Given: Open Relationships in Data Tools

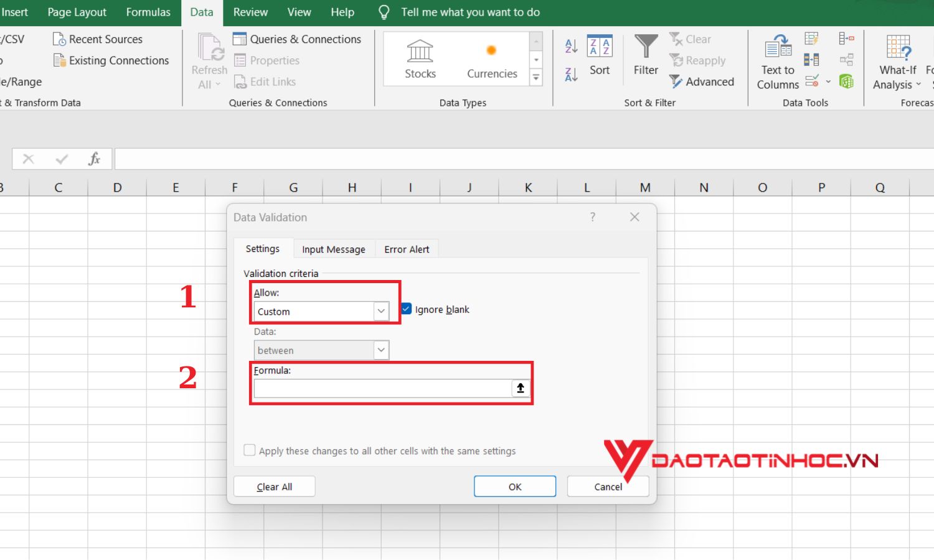Looking at the screenshot, I should pos(847,59).
